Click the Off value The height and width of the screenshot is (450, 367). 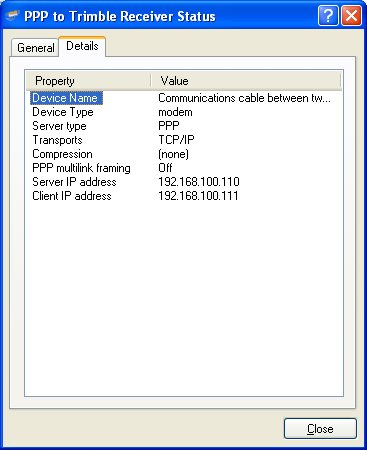coord(165,168)
